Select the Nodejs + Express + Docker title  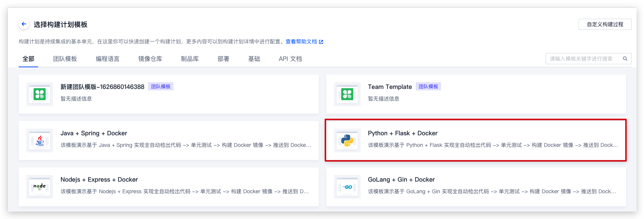coord(99,179)
